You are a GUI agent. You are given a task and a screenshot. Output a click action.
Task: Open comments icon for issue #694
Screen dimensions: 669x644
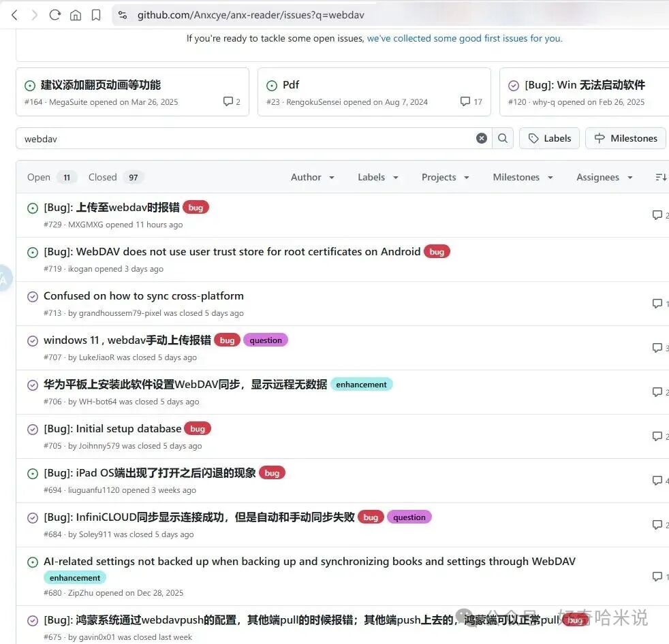tap(657, 481)
